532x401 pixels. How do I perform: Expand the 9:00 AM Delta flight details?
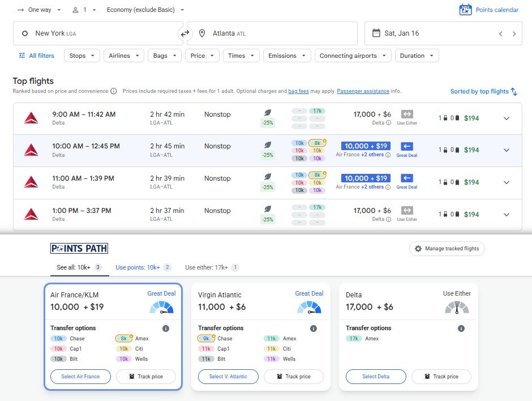point(506,118)
